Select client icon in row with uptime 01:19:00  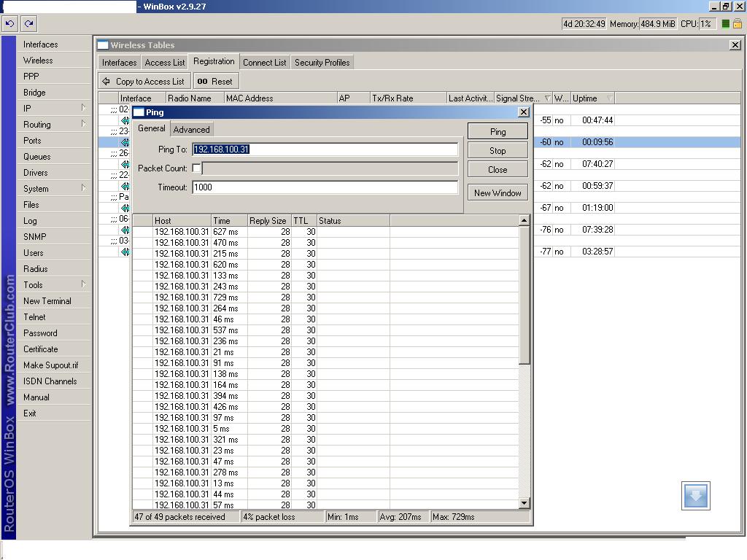pyautogui.click(x=125, y=208)
